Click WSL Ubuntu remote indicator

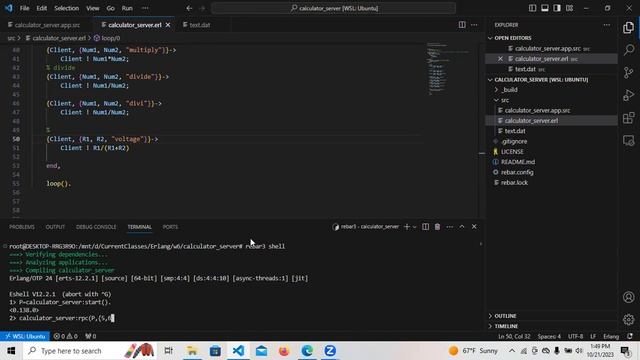[25, 336]
